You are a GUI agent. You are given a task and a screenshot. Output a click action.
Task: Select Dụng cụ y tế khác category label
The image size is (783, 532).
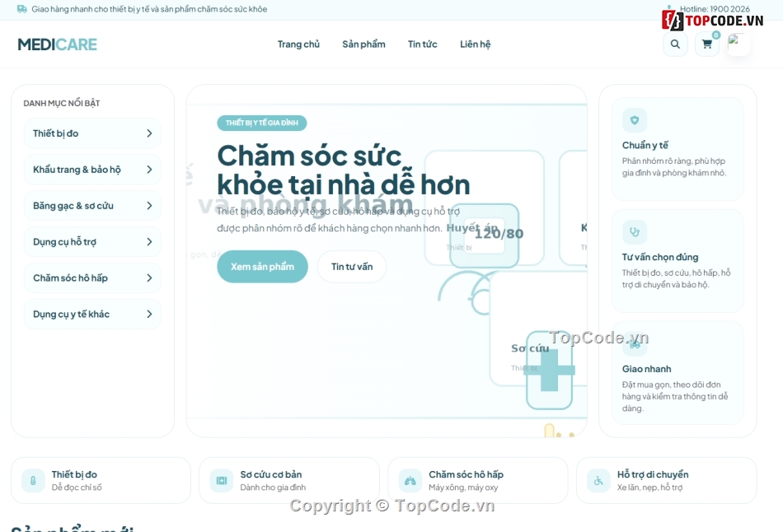click(71, 314)
